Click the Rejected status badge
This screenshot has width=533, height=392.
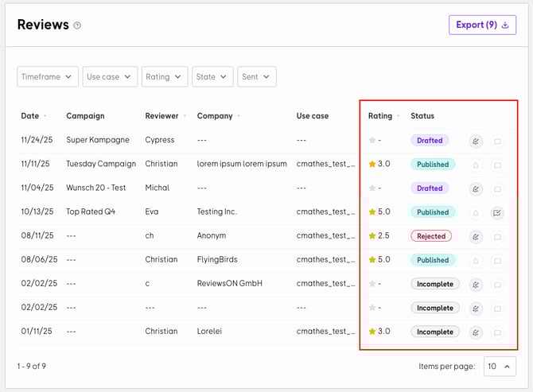[x=430, y=236]
